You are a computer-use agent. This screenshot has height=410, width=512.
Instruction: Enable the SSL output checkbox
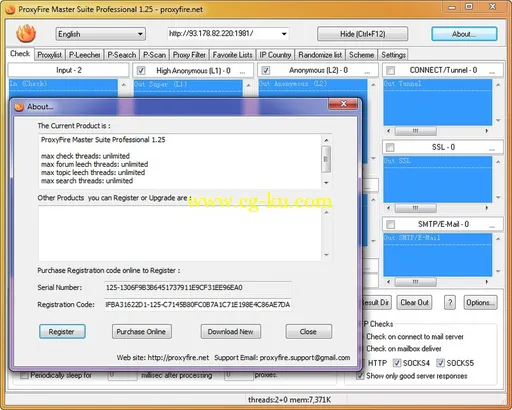pos(390,147)
